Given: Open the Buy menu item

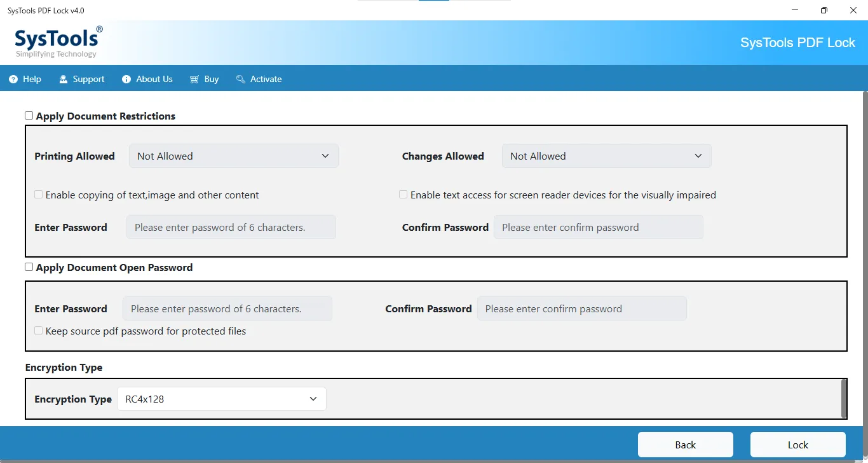Looking at the screenshot, I should click(205, 79).
